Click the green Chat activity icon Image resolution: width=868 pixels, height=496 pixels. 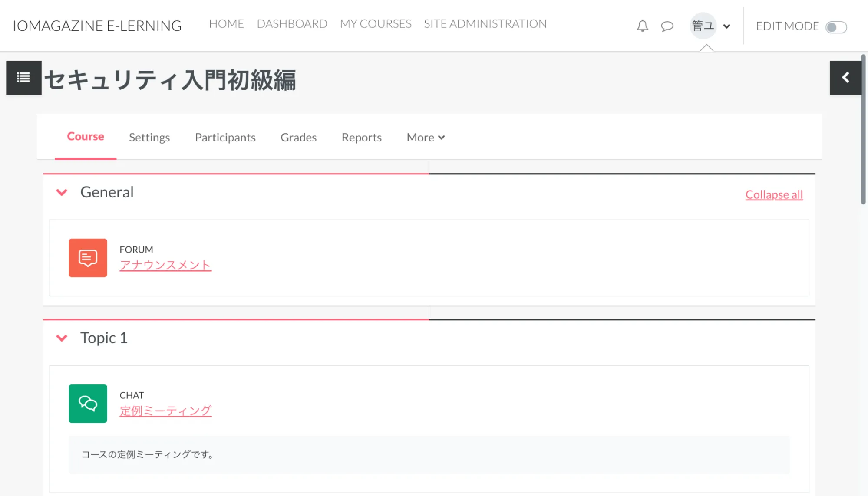[88, 404]
